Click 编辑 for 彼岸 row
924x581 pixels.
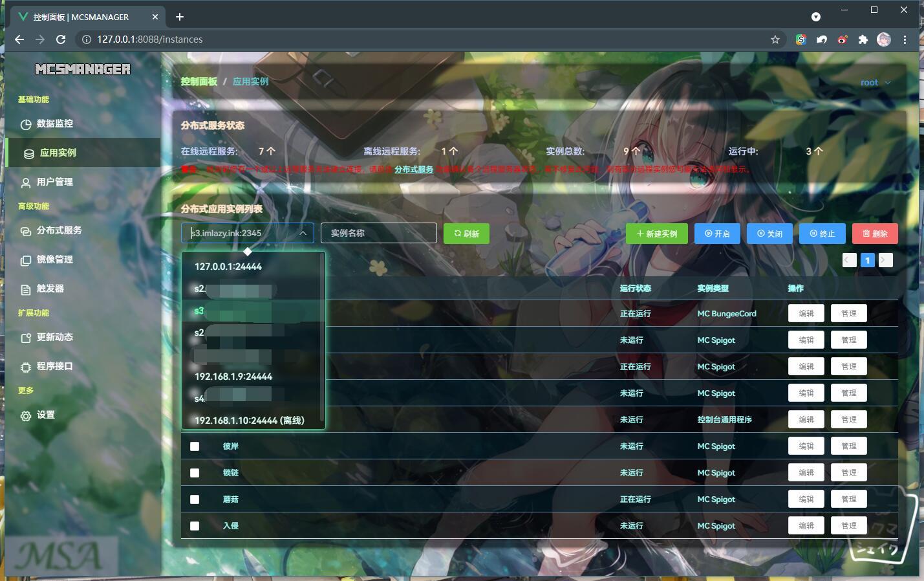pyautogui.click(x=806, y=446)
